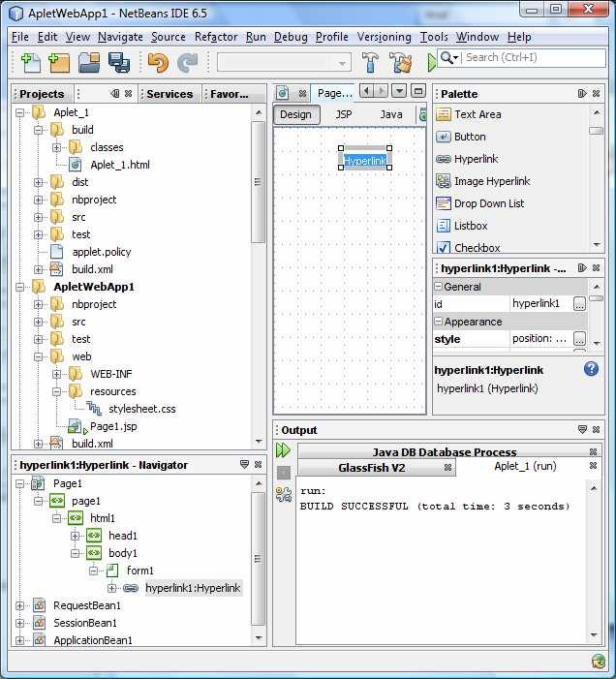Switch to the Java view tab

(x=391, y=114)
